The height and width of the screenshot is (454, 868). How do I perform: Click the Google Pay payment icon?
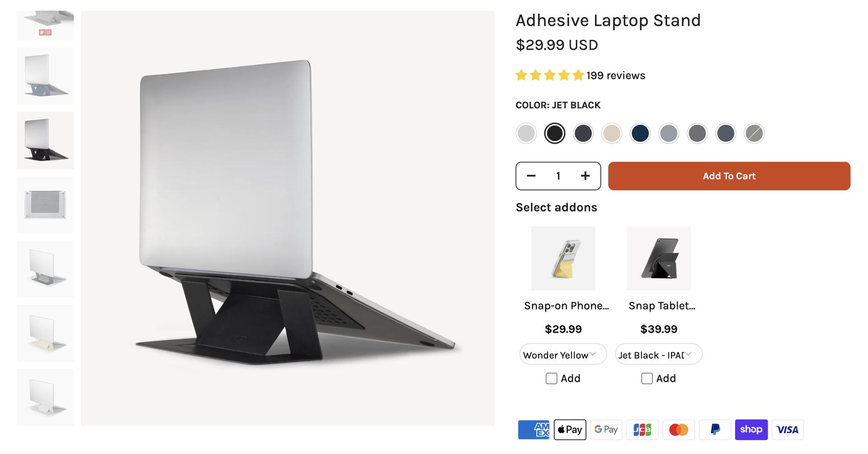[x=606, y=430]
